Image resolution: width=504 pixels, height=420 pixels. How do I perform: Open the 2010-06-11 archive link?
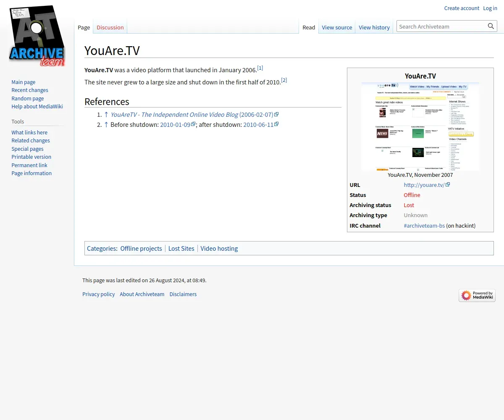(261, 125)
